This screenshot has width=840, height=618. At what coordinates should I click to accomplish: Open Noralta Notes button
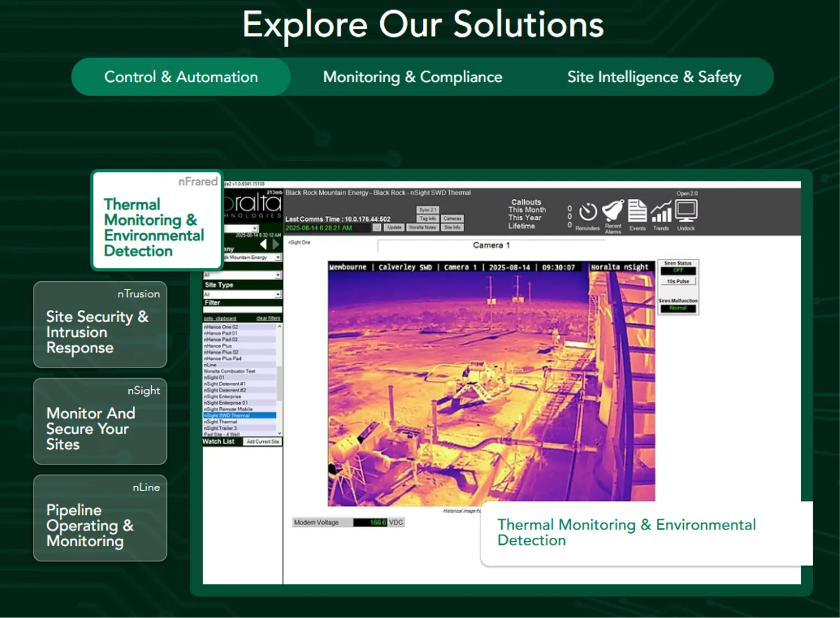422,227
